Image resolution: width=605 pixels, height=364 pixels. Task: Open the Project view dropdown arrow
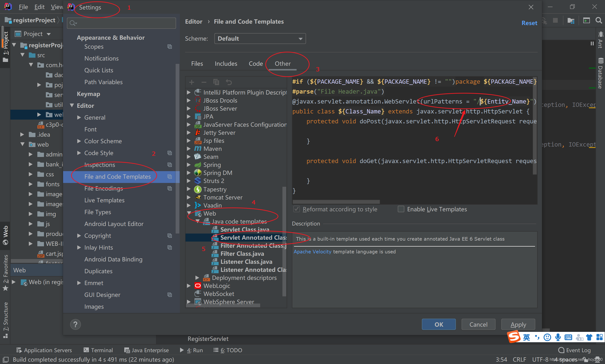pos(49,34)
